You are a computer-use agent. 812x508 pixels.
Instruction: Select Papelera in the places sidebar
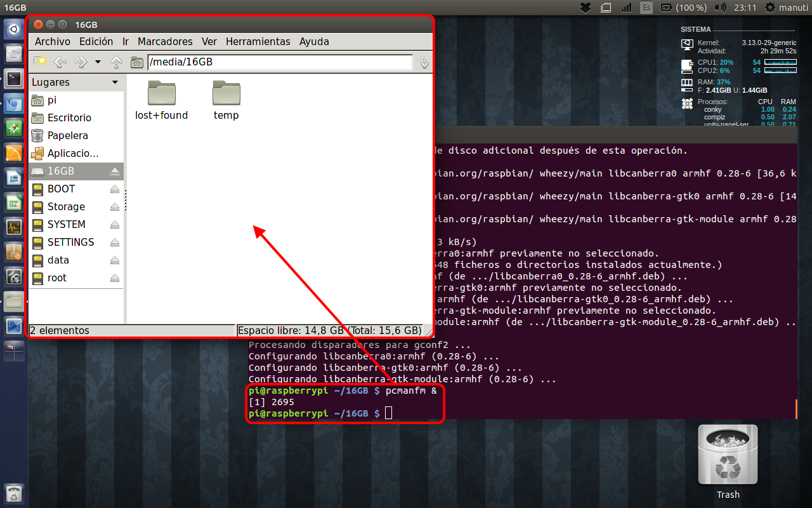[67, 135]
